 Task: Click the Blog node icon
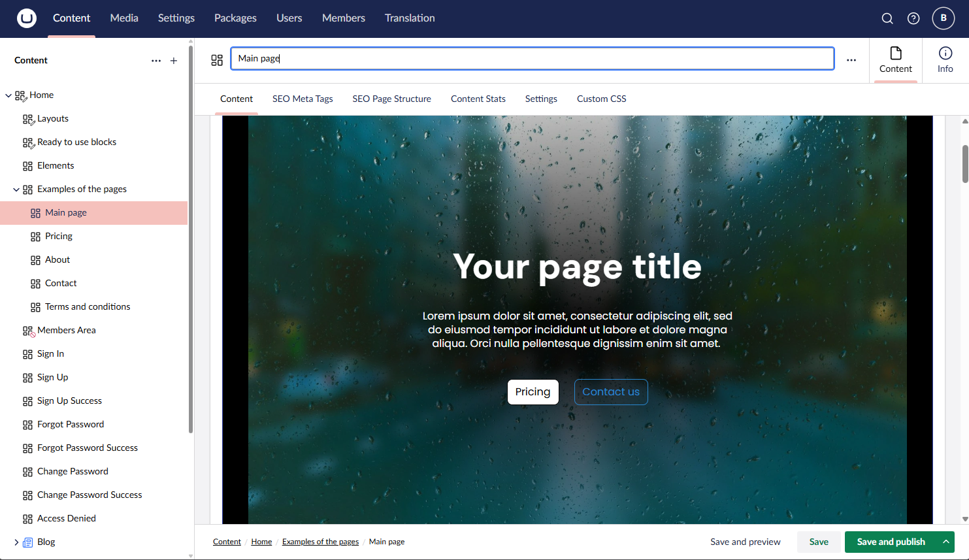27,542
